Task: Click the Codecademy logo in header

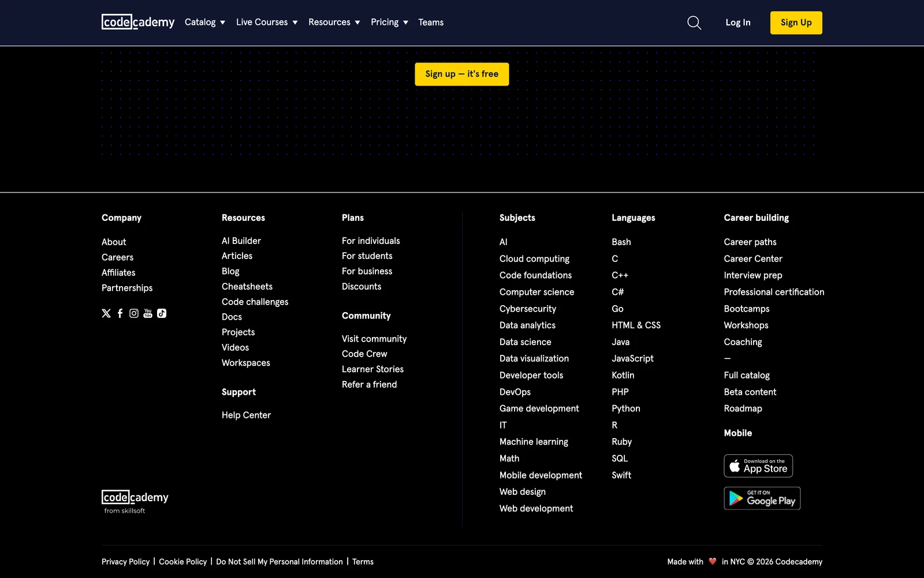Action: [138, 22]
